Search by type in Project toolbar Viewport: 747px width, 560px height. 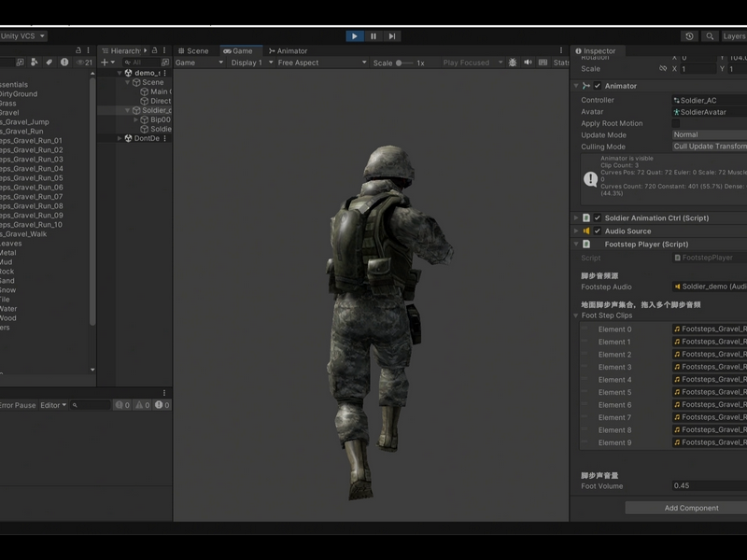[x=34, y=62]
